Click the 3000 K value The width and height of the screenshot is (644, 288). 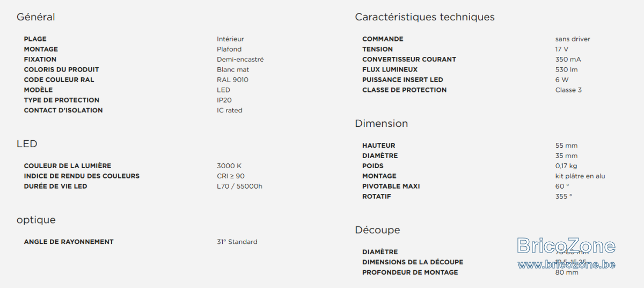click(x=229, y=166)
